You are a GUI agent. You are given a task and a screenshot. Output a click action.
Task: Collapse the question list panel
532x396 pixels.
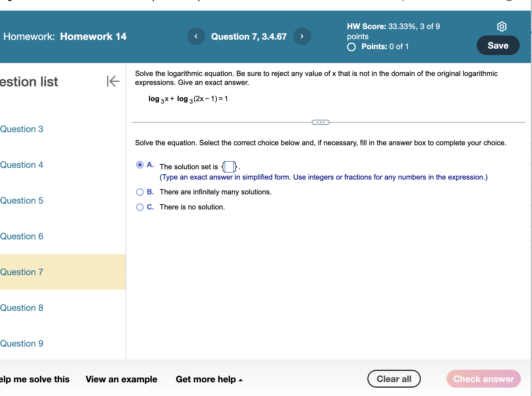(112, 81)
